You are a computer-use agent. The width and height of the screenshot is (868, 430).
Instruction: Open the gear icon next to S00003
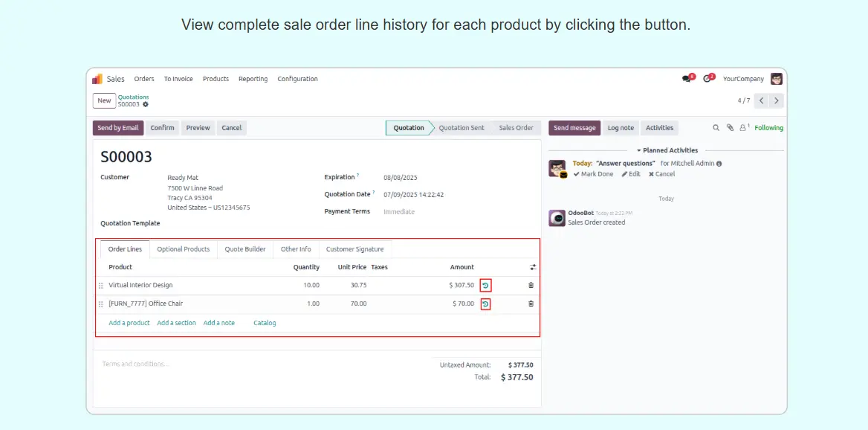[146, 105]
